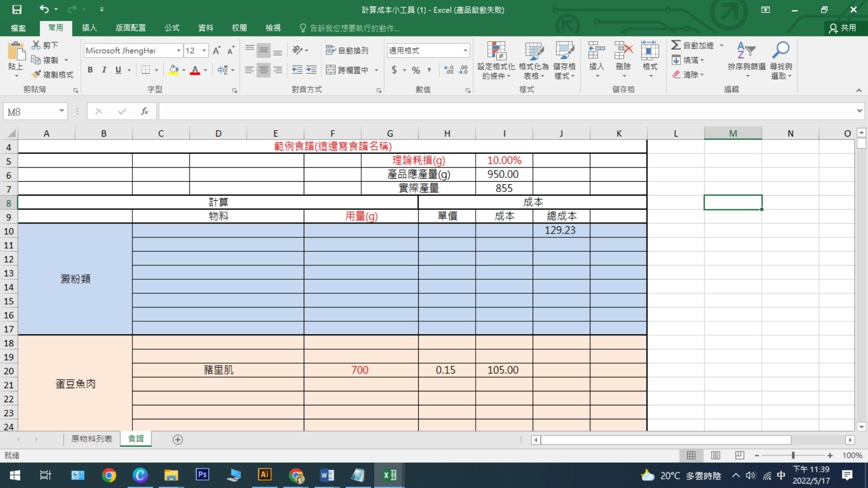Viewport: 868px width, 488px height.
Task: Select the italic formatting icon
Action: (104, 70)
